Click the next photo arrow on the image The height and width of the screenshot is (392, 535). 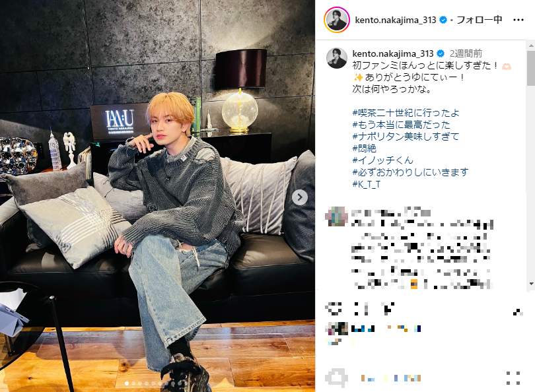tap(300, 197)
